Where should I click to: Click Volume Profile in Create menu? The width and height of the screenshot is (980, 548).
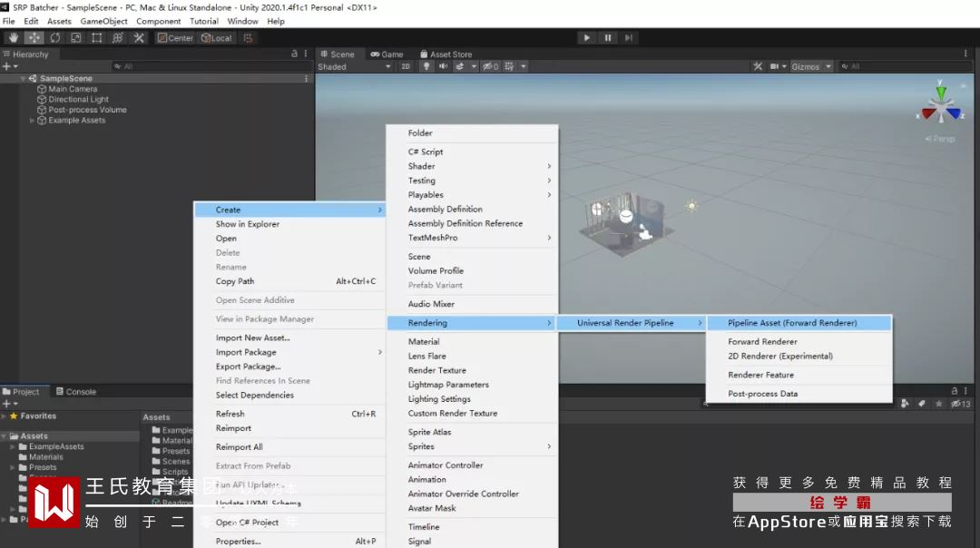[x=436, y=271]
